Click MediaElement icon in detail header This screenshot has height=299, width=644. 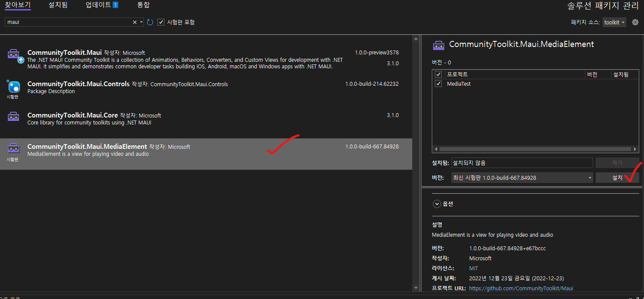(x=439, y=45)
